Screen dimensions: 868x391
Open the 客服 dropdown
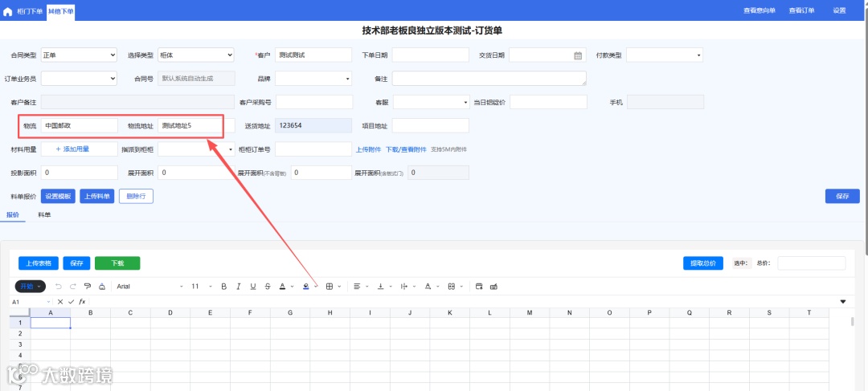(x=432, y=102)
